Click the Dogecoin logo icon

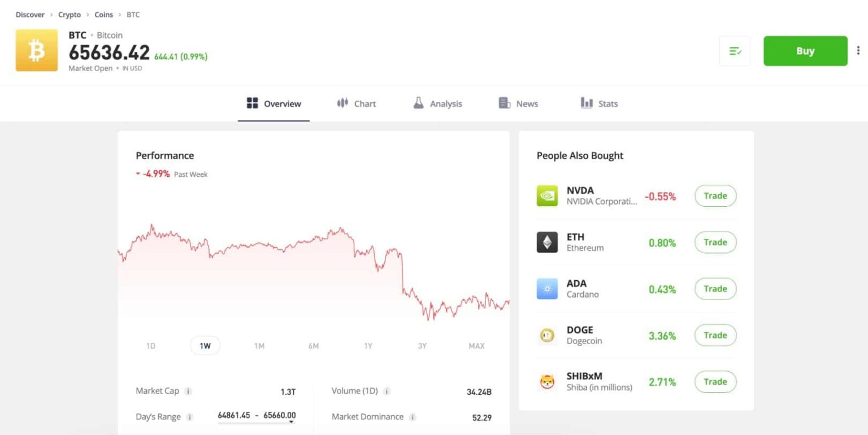click(547, 335)
